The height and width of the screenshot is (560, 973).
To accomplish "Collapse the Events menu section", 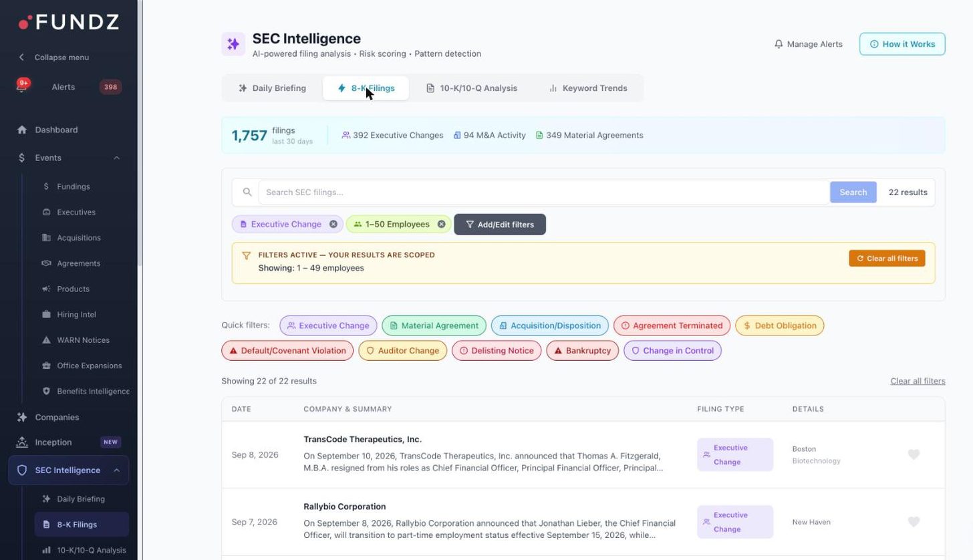I will [x=116, y=158].
